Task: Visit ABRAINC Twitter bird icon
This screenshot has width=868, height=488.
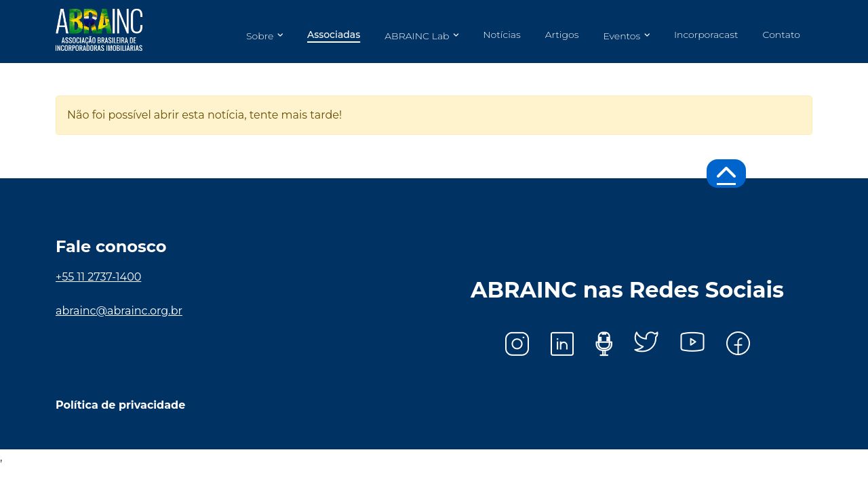Action: [x=646, y=342]
